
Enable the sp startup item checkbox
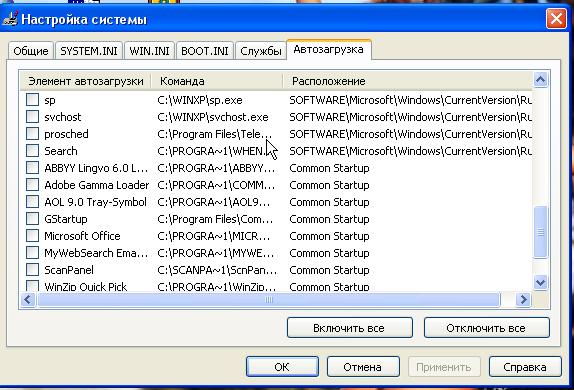(33, 100)
